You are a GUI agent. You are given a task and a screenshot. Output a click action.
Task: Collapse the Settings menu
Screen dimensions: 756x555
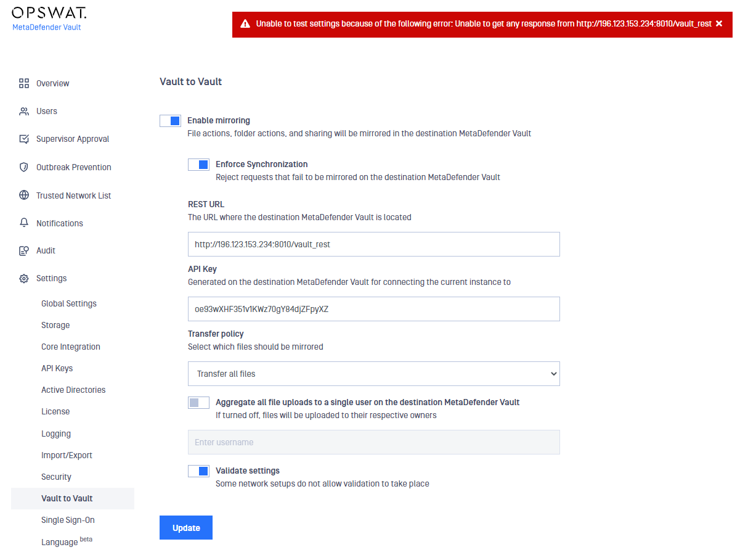pyautogui.click(x=51, y=278)
